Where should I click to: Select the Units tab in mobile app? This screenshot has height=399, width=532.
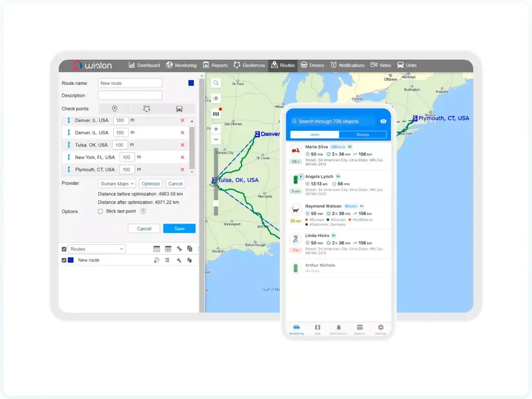click(x=314, y=135)
